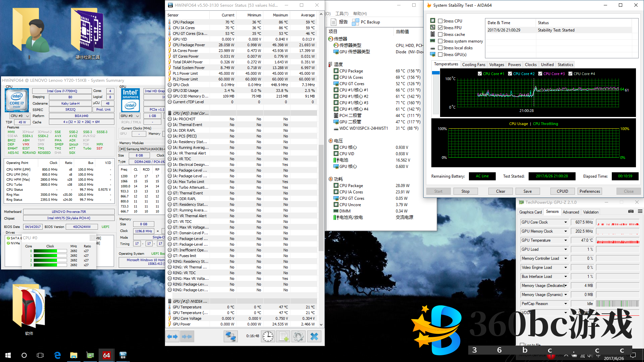The width and height of the screenshot is (644, 362).
Task: Enable Stress CPU checkbox
Action: pyautogui.click(x=440, y=21)
